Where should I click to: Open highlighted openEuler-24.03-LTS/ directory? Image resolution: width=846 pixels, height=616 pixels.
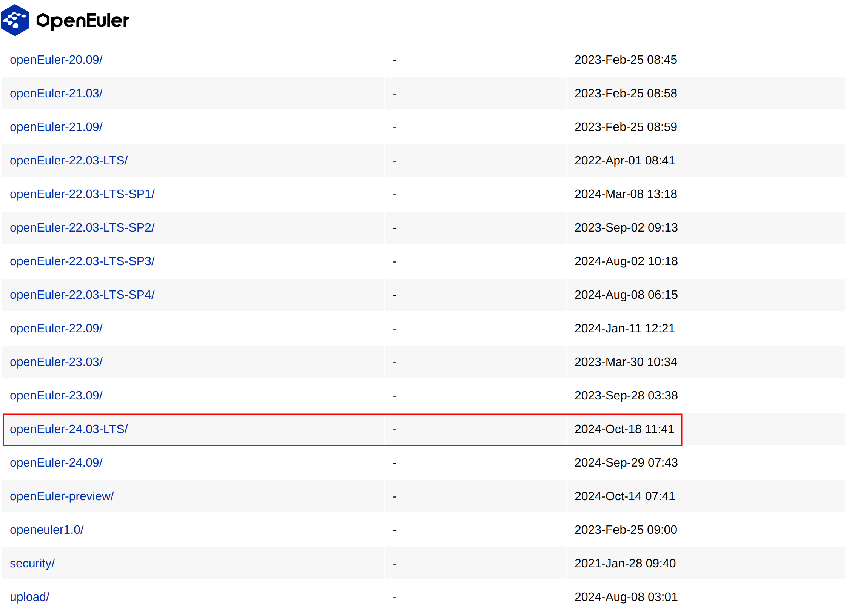pyautogui.click(x=68, y=429)
